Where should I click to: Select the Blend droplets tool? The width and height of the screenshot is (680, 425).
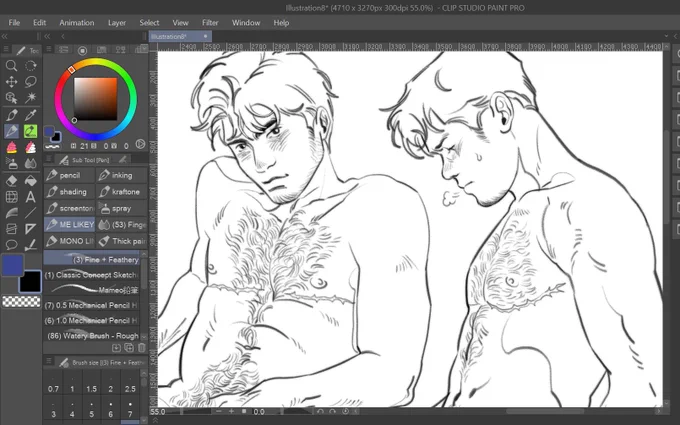(x=30, y=163)
